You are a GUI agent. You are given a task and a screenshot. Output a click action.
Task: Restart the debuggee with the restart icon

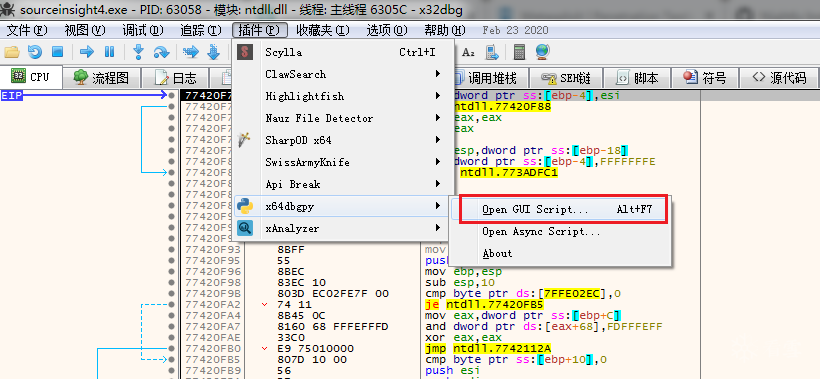tap(35, 52)
